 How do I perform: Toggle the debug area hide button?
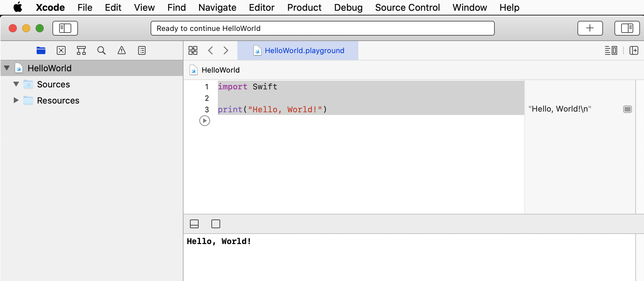point(194,224)
